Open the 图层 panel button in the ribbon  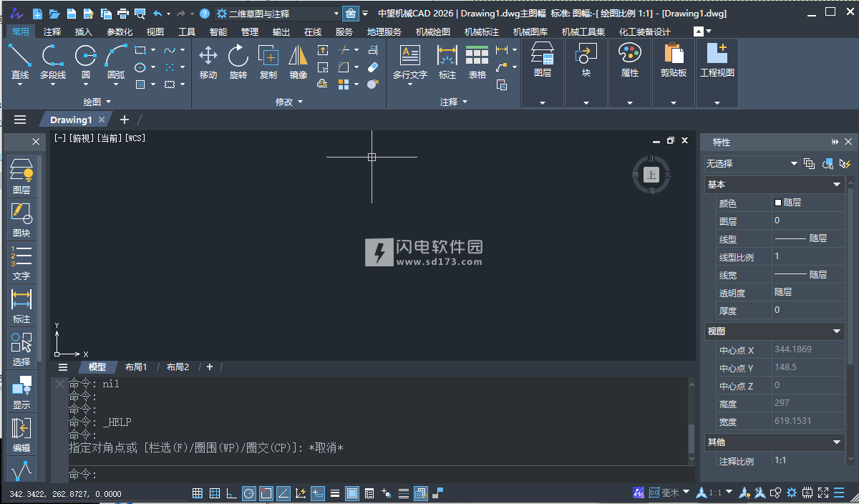(543, 74)
